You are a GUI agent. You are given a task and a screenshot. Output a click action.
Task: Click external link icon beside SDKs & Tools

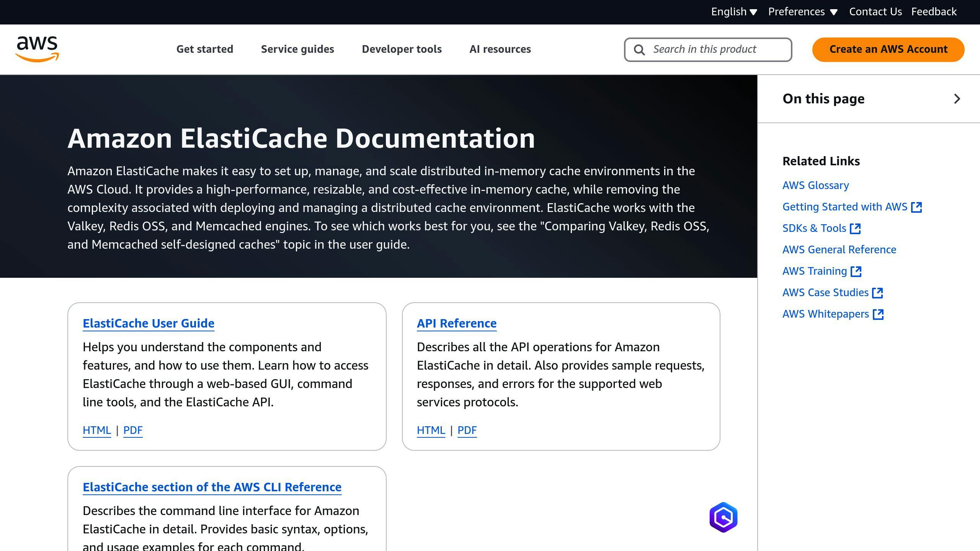point(855,228)
